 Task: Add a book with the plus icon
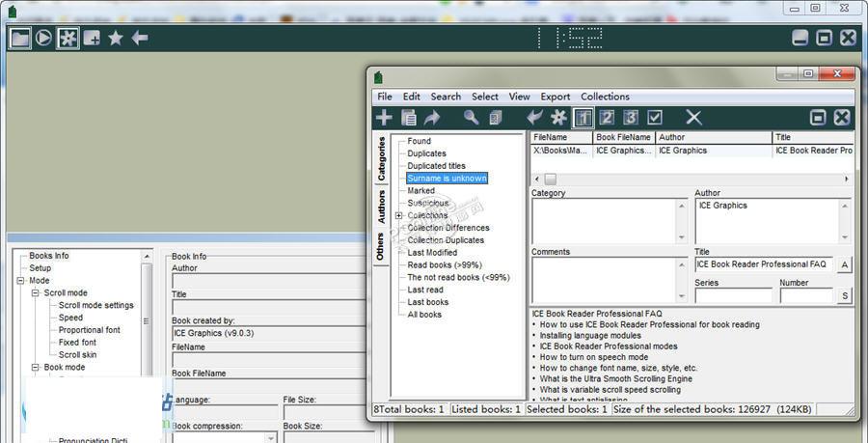coord(384,118)
